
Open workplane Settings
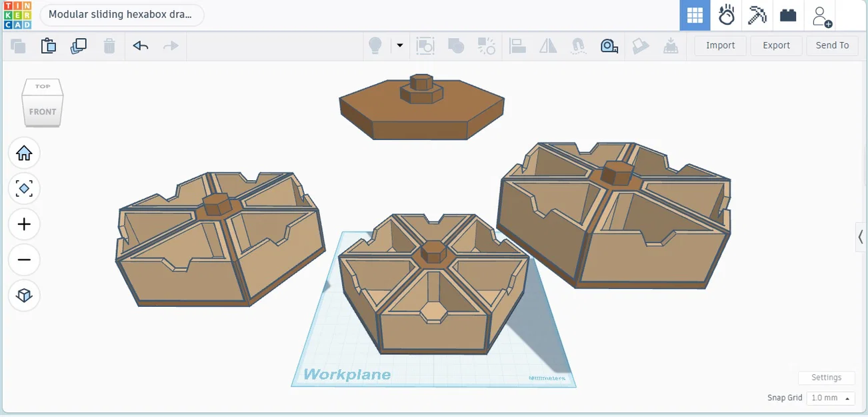tap(826, 378)
